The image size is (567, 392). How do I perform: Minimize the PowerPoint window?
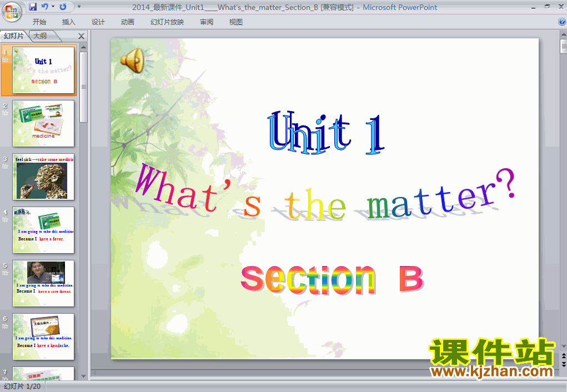point(533,7)
